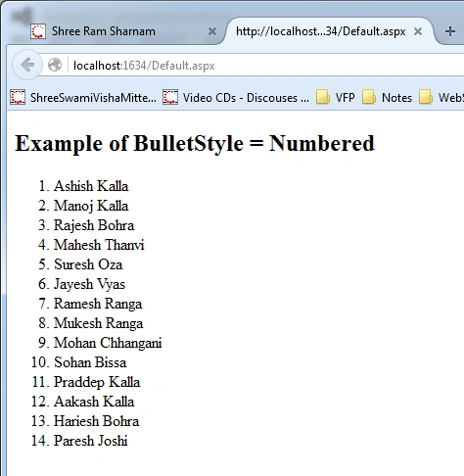464x476 pixels.
Task: Click the VFP folder icon
Action: coord(323,98)
